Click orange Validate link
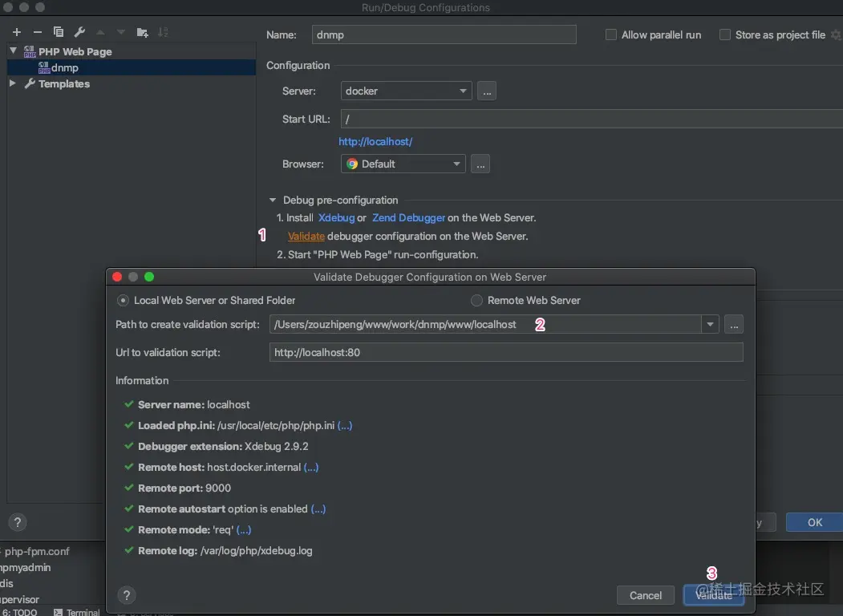The width and height of the screenshot is (843, 616). pos(306,236)
